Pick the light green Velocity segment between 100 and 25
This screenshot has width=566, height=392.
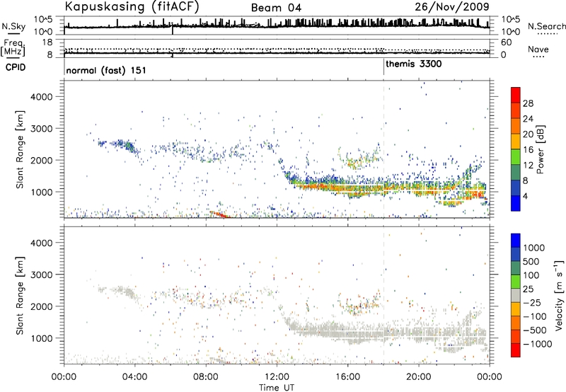[516, 282]
